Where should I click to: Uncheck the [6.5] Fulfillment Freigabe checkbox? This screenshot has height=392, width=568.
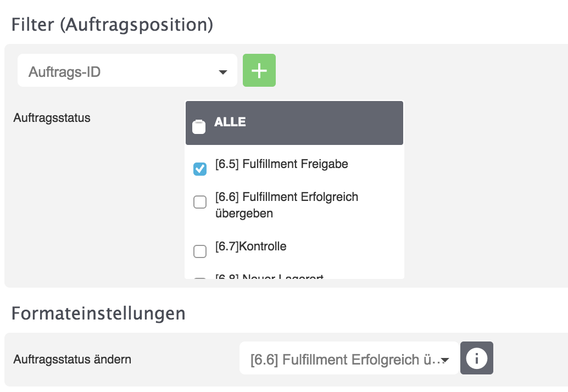pos(200,169)
